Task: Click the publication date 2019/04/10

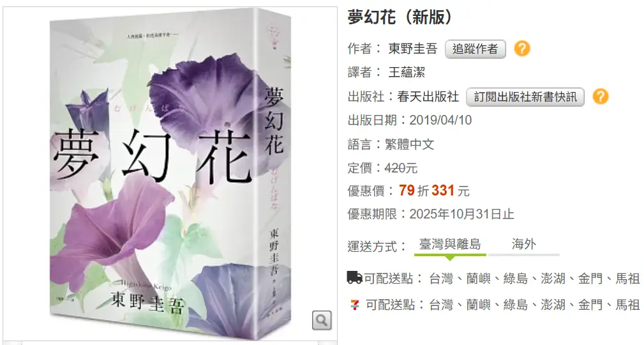Action: point(440,120)
